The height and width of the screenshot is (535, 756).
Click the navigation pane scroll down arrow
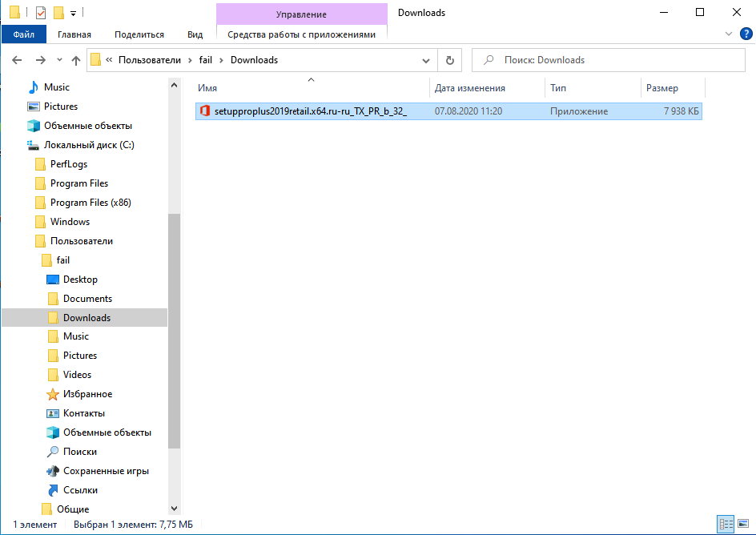[x=174, y=509]
